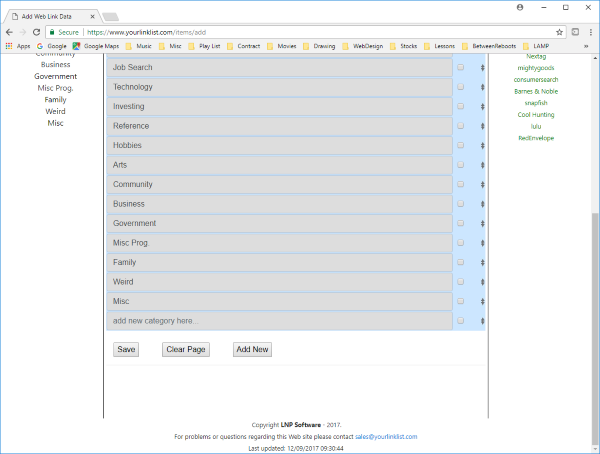This screenshot has height=454, width=600.
Task: Focus the add new category input field
Action: 280,321
